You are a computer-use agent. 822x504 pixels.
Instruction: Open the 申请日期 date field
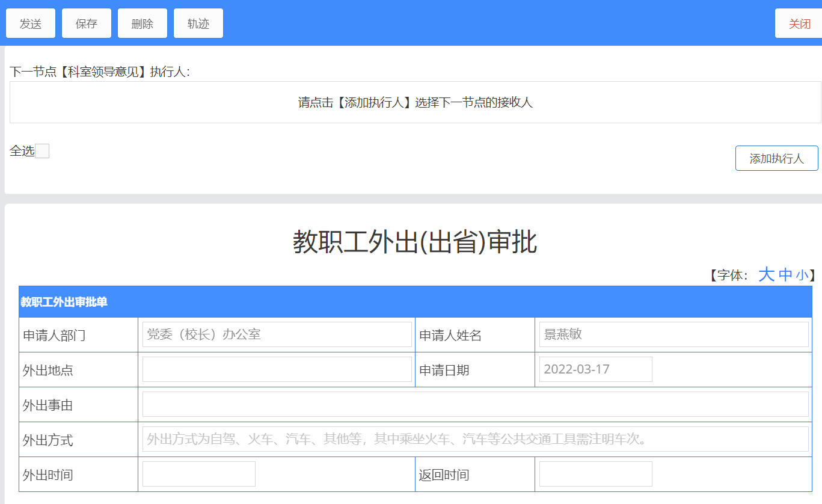595,369
